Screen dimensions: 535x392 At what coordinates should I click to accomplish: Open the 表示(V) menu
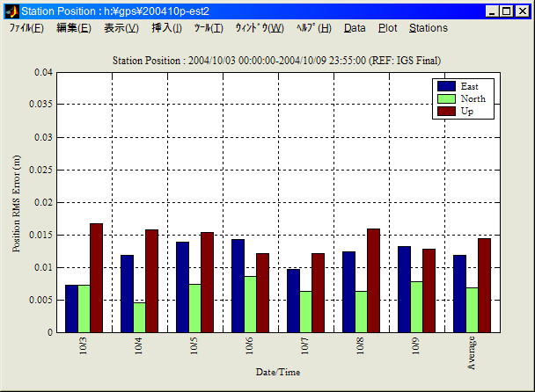click(x=121, y=28)
